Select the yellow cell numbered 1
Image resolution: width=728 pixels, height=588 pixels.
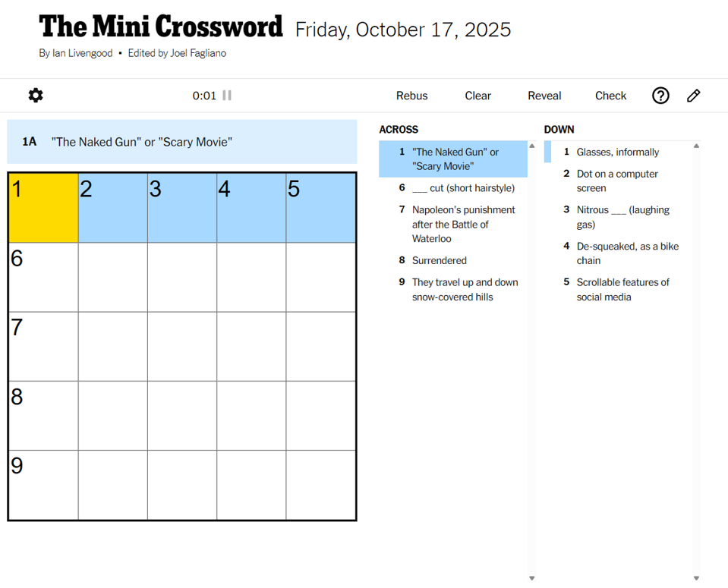(x=43, y=207)
